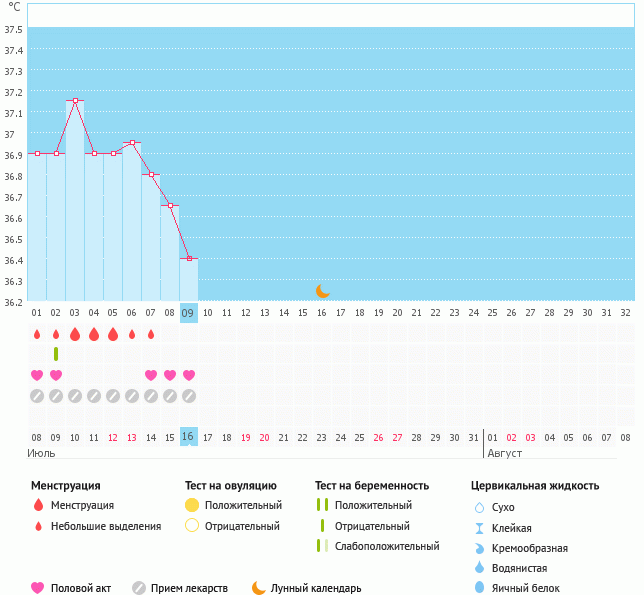Click the yellow 'Положительный' ovulation test circle
The image size is (644, 595).
(x=192, y=506)
